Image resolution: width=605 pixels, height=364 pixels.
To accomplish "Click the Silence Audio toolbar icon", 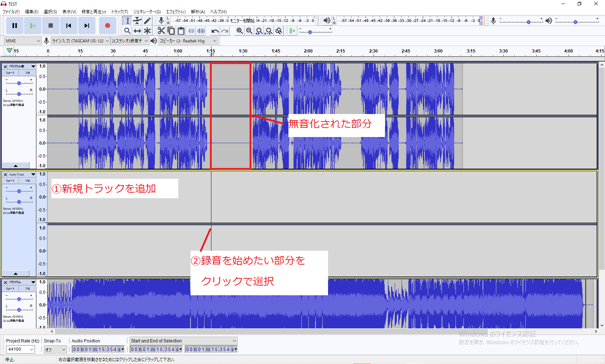I will pyautogui.click(x=201, y=31).
